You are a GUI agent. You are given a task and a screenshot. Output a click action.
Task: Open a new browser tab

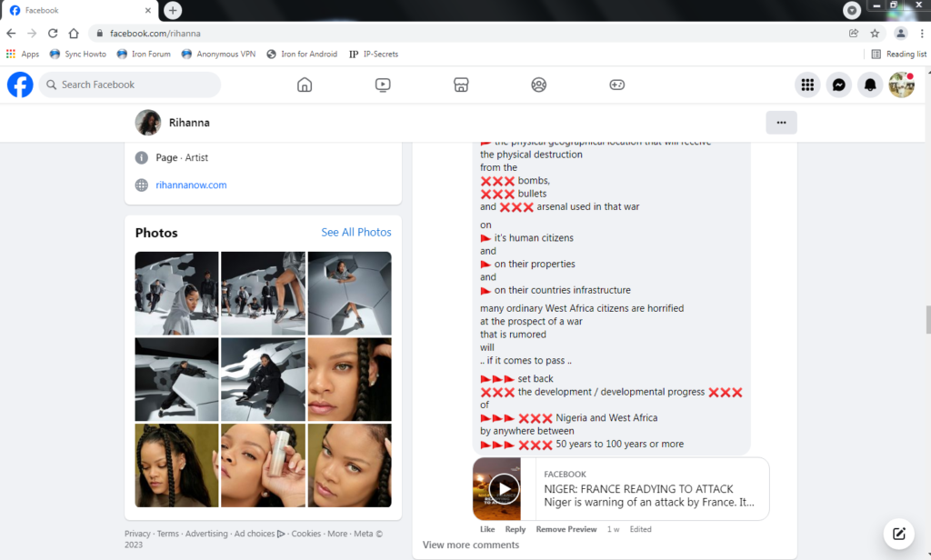pos(172,10)
